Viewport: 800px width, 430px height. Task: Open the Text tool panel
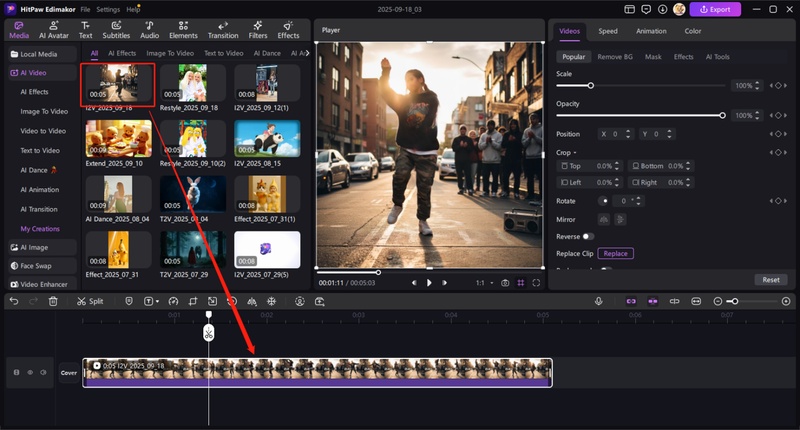[x=86, y=30]
